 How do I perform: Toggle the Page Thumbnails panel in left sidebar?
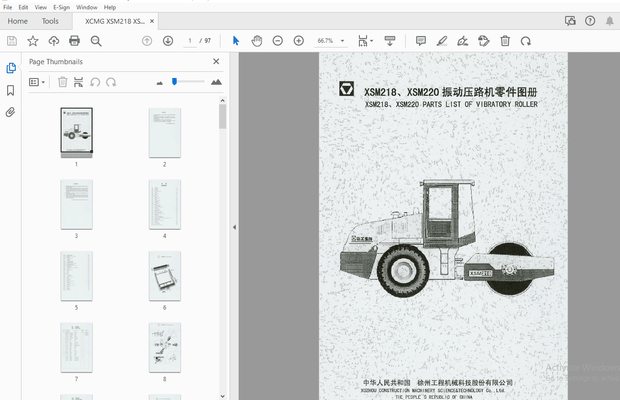click(x=11, y=67)
